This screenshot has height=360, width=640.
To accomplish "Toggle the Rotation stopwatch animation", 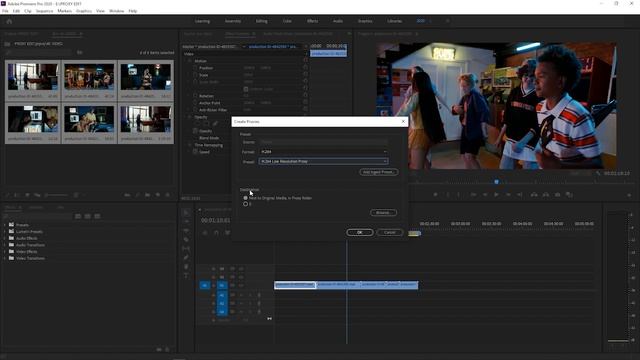I will (x=196, y=96).
